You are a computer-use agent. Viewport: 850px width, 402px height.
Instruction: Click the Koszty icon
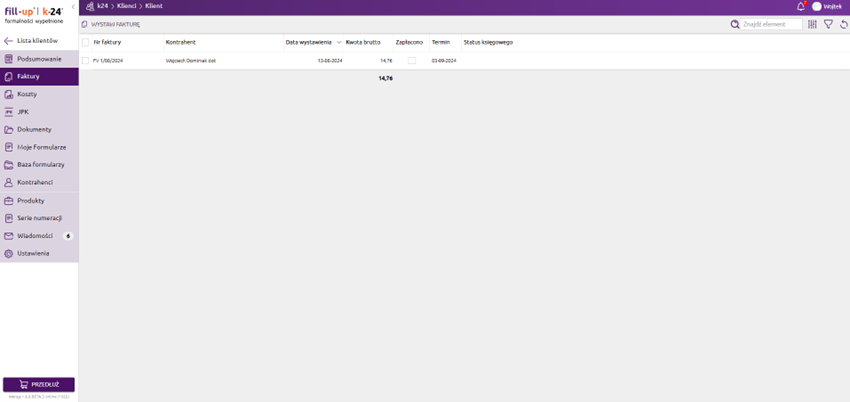click(x=8, y=94)
